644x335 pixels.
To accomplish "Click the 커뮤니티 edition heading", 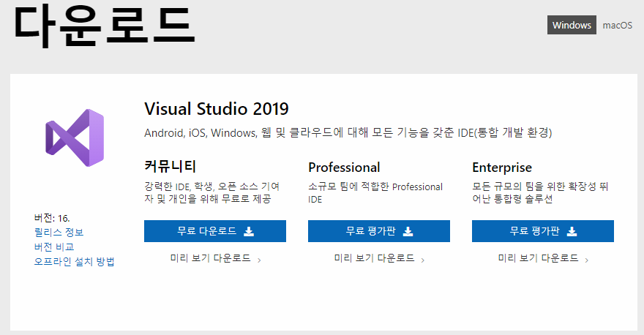I will pos(170,167).
